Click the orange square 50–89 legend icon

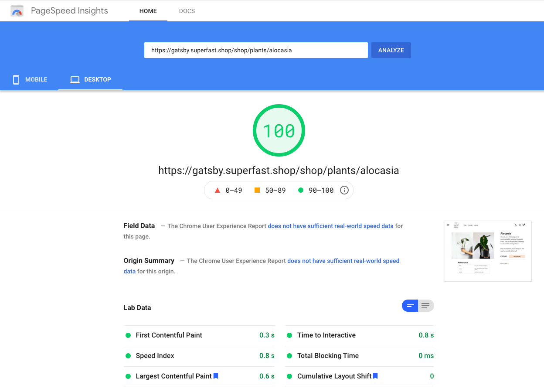click(257, 190)
